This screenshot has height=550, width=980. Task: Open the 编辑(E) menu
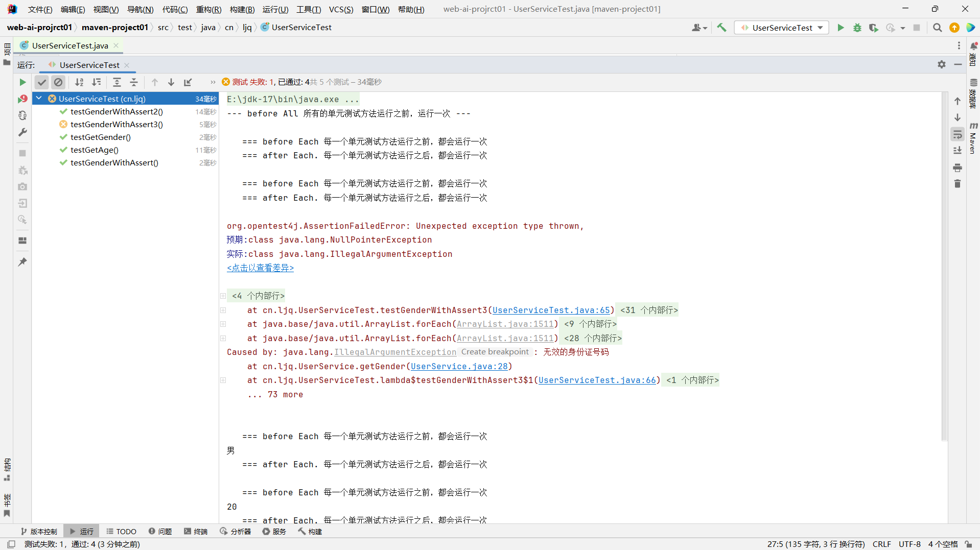[73, 9]
